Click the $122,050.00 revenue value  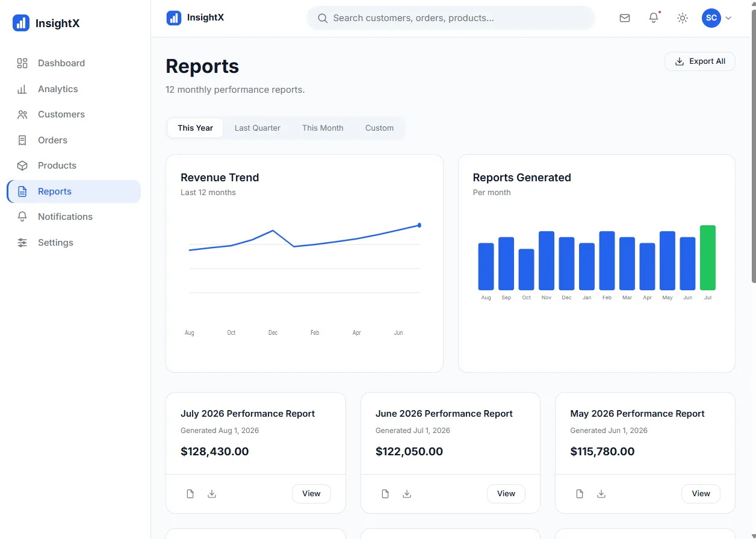[x=409, y=452]
